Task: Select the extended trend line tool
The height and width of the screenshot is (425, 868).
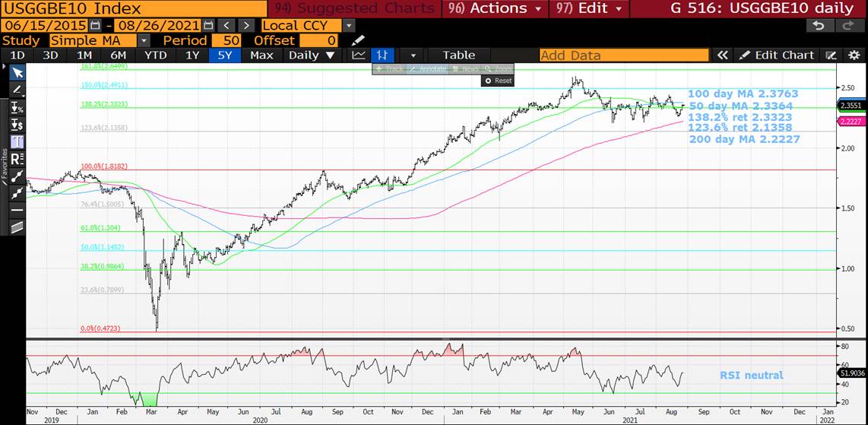Action: [x=17, y=193]
